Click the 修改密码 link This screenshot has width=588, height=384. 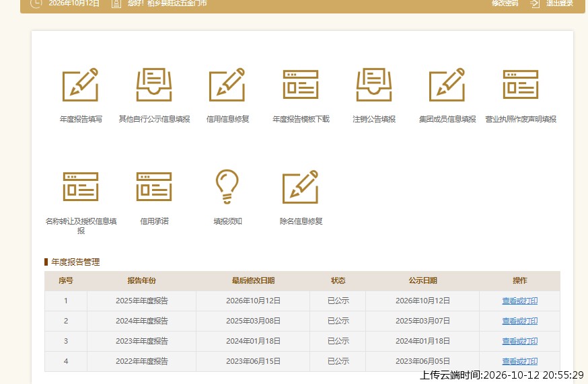(505, 3)
